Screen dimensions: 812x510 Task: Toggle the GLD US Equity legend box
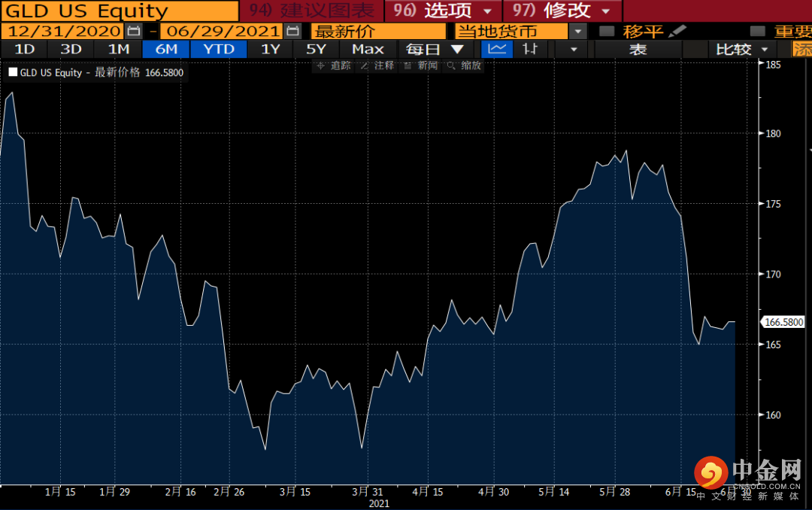tap(13, 72)
